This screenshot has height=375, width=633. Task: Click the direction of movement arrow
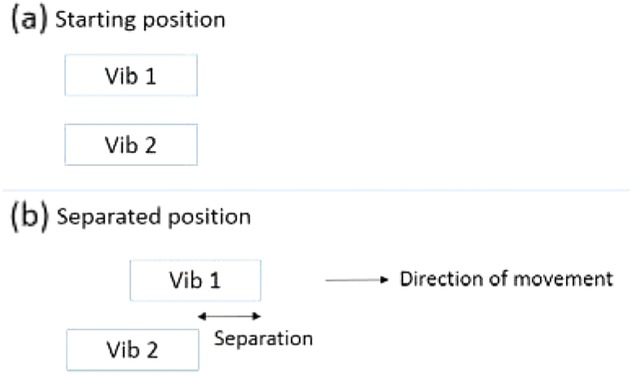click(357, 280)
